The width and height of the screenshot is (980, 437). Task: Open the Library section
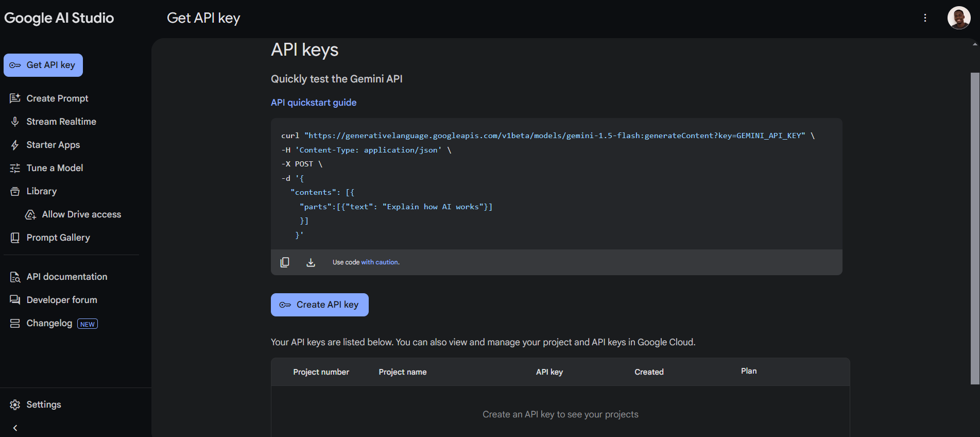42,191
